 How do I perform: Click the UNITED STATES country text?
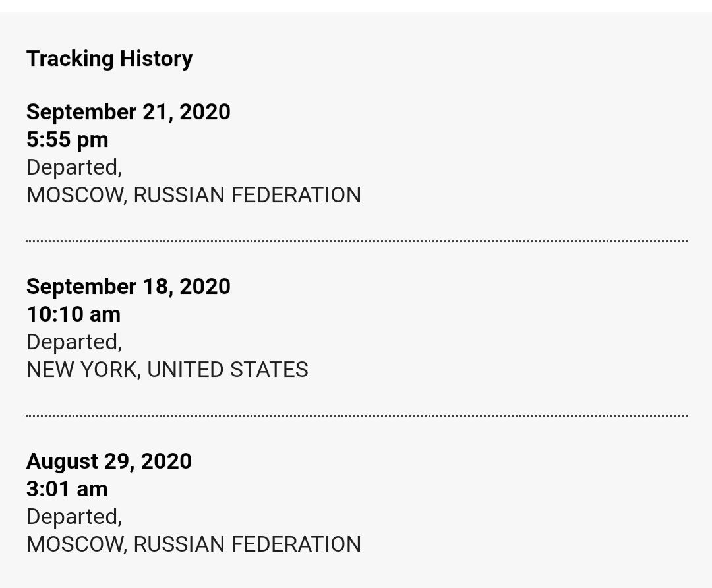coord(227,370)
